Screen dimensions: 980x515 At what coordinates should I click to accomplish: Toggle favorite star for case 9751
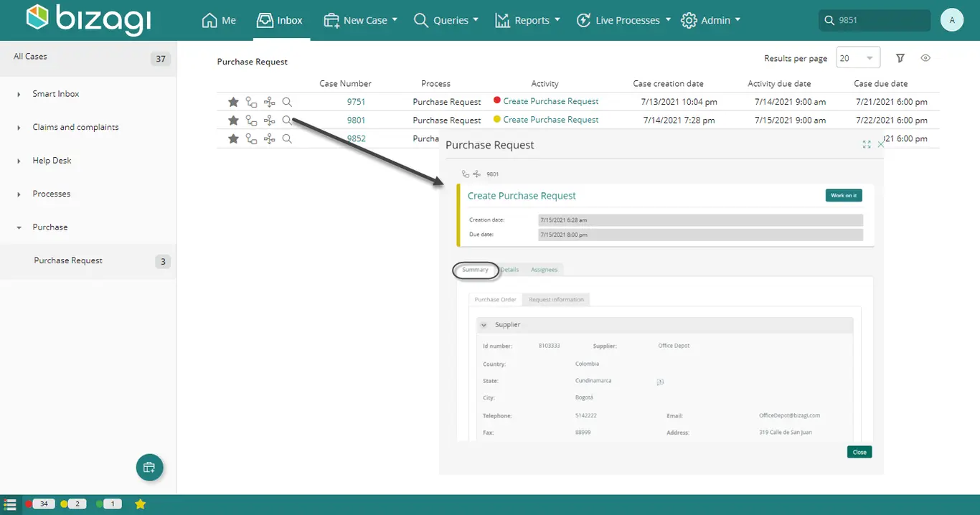[x=233, y=102]
